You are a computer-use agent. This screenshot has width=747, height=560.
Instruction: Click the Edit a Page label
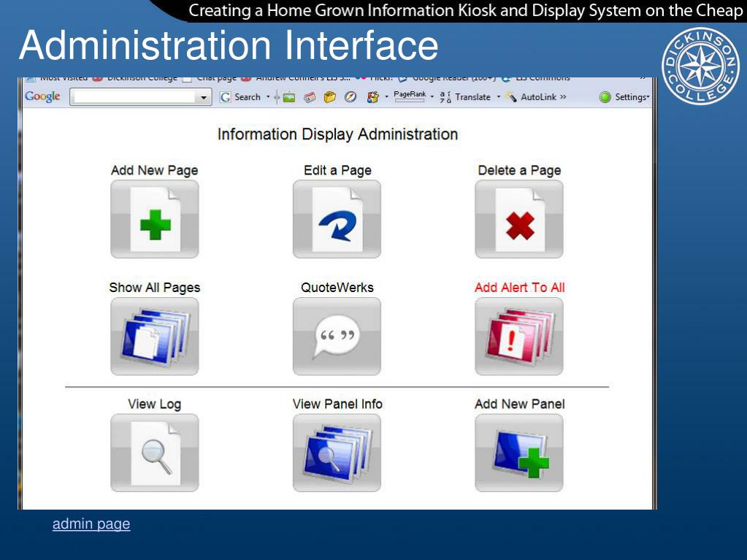337,170
